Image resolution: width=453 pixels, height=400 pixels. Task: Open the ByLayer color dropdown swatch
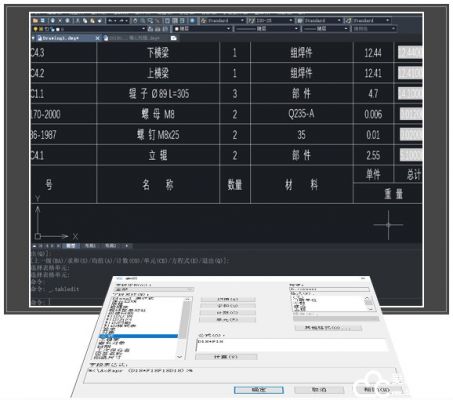tap(202, 29)
